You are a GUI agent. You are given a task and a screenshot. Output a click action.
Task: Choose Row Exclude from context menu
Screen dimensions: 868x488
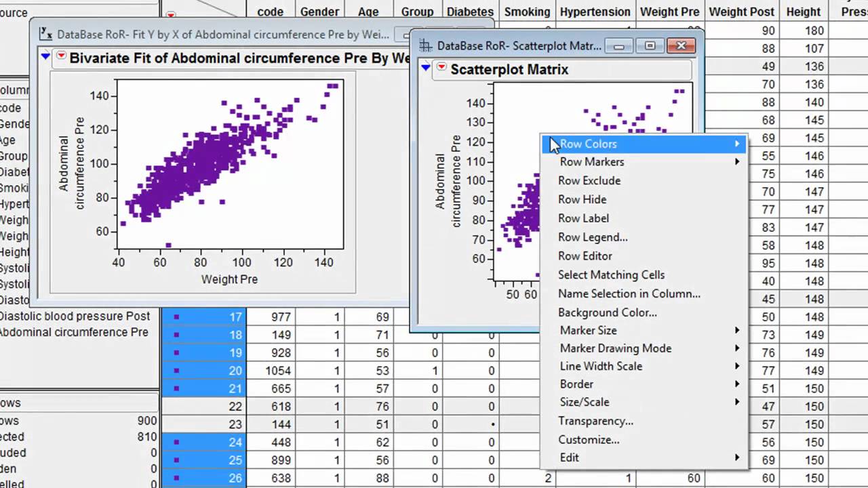[x=644, y=180]
